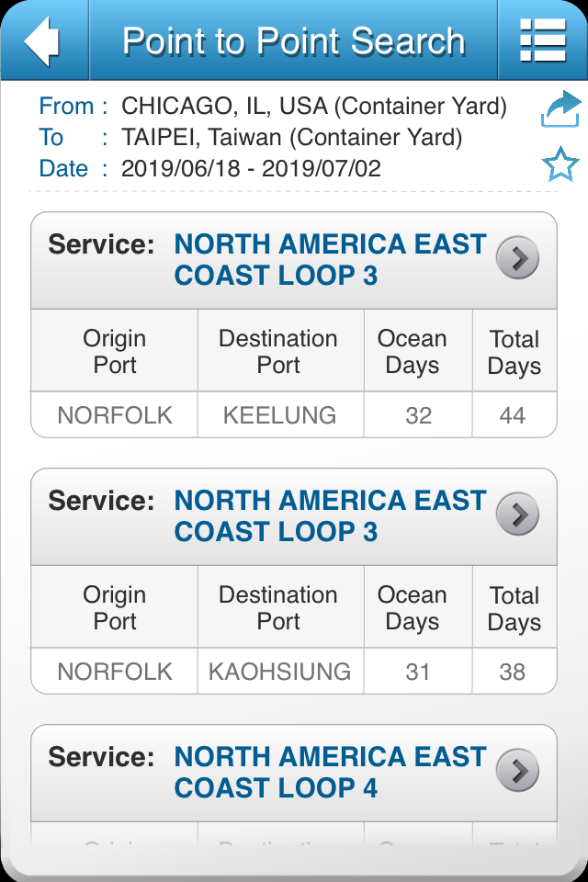Open the list menu icon
The width and height of the screenshot is (588, 882).
point(542,40)
